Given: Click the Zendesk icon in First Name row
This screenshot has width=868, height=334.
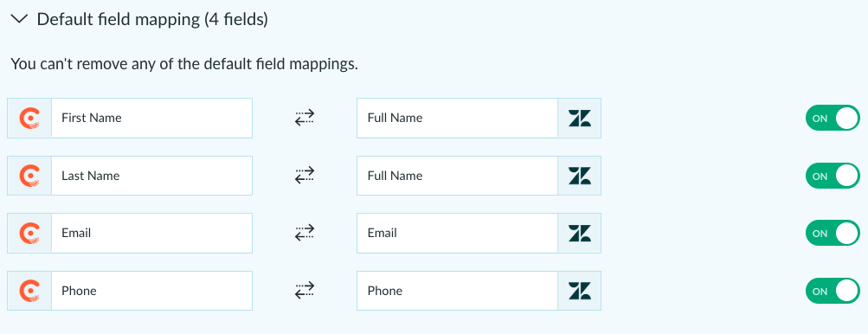Looking at the screenshot, I should click(580, 118).
